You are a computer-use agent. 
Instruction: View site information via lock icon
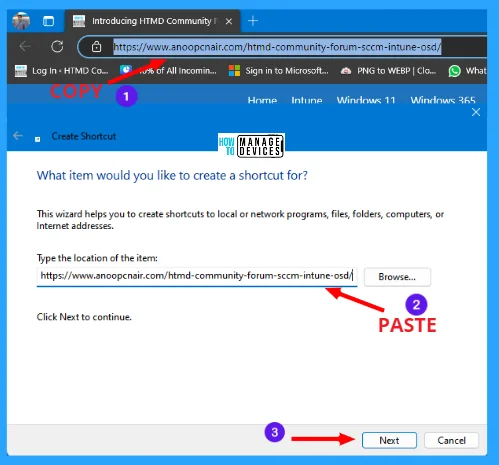click(x=97, y=47)
